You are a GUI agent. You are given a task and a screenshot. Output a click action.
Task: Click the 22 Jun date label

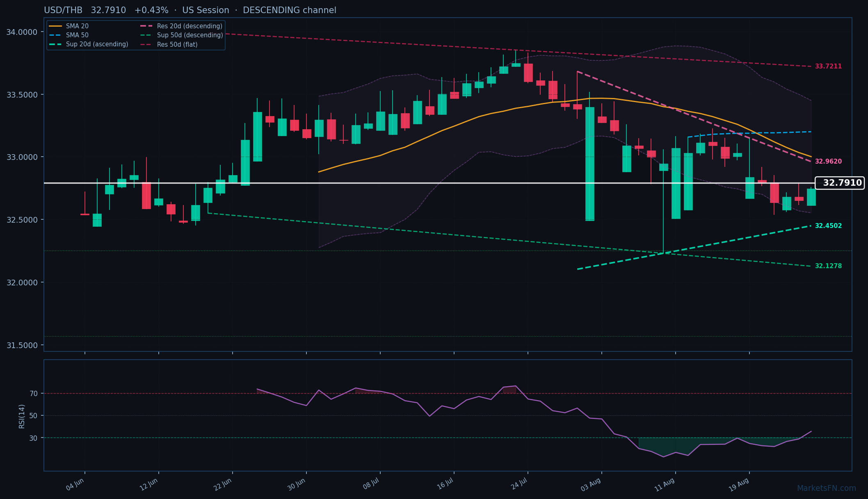[223, 484]
